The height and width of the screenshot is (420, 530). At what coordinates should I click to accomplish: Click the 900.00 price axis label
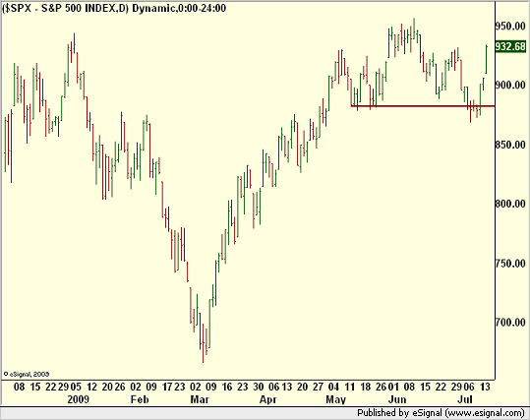510,85
